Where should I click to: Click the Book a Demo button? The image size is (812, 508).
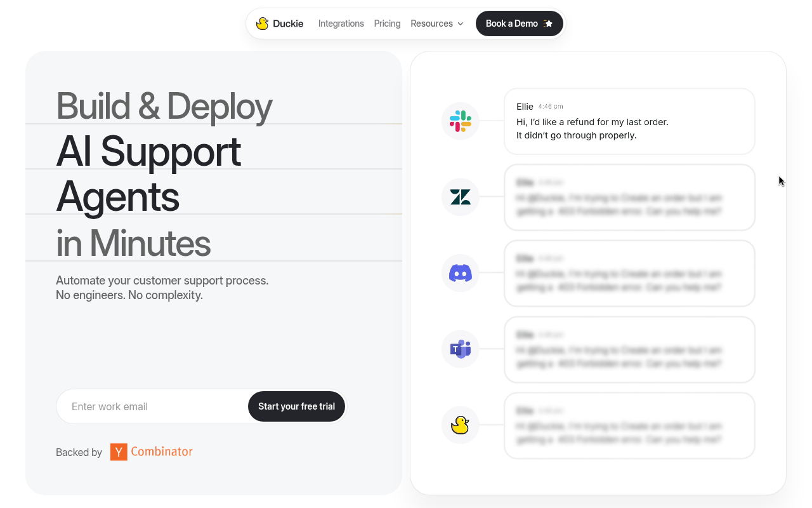(519, 23)
